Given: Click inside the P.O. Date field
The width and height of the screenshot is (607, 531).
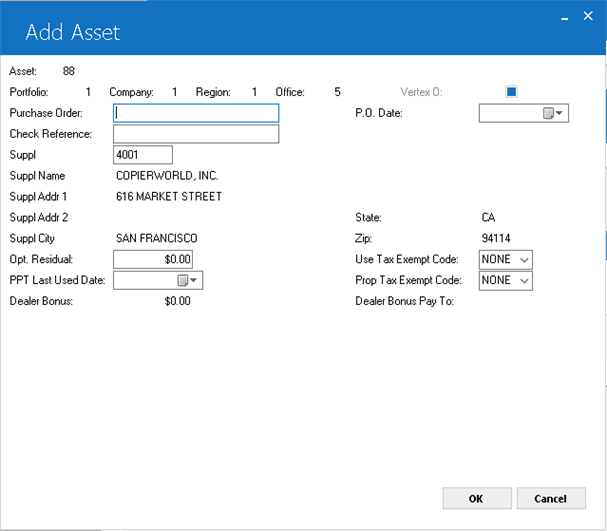Looking at the screenshot, I should (x=511, y=113).
